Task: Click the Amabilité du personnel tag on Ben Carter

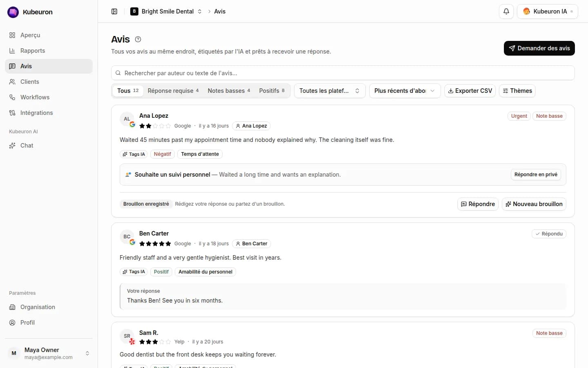Action: (205, 272)
